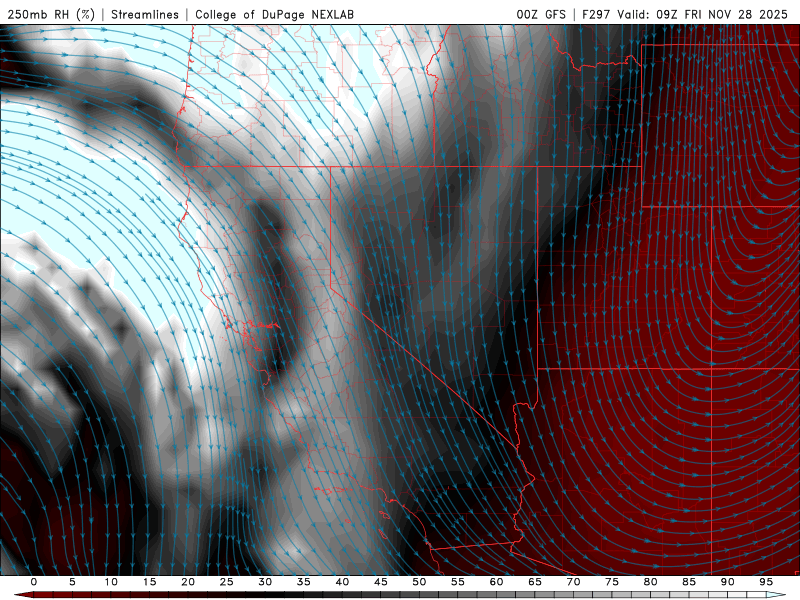Click 'College of DuPage NEXLAB' text
Screen dimensions: 800x600
click(274, 15)
